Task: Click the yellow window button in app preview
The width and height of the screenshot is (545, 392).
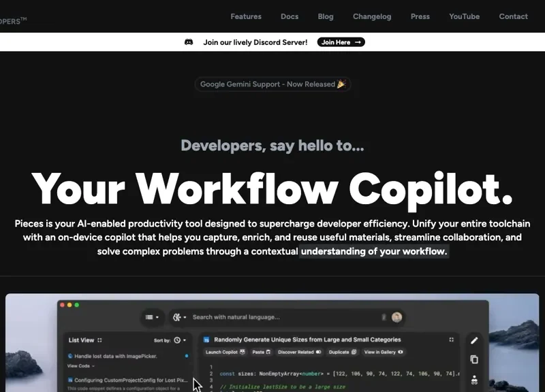Action: [69, 305]
